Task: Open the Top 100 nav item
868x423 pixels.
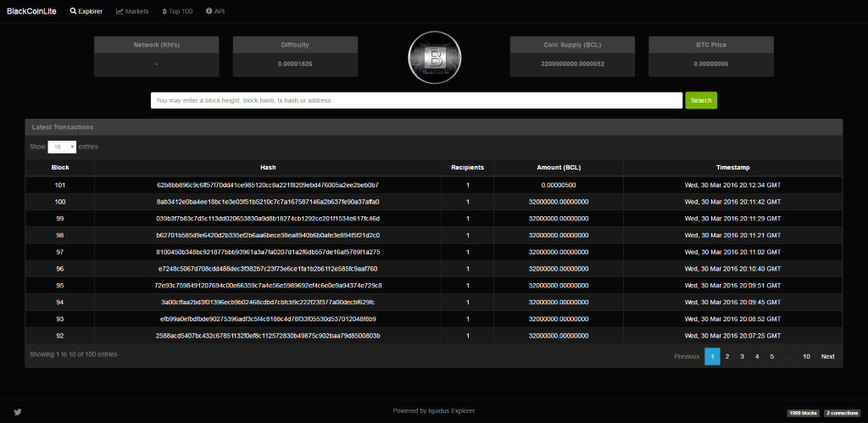Action: 177,11
